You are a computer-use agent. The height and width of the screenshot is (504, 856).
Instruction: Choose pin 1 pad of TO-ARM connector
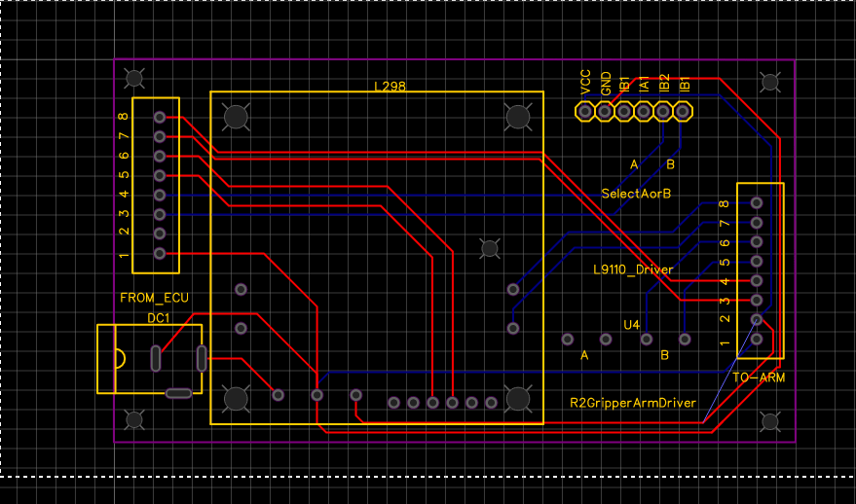[757, 340]
